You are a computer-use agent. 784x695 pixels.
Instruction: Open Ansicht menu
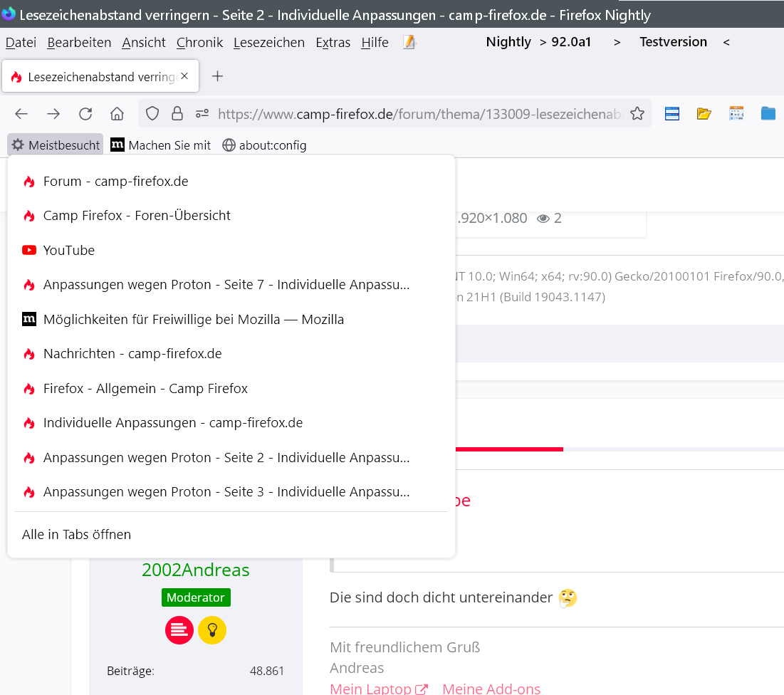[144, 43]
